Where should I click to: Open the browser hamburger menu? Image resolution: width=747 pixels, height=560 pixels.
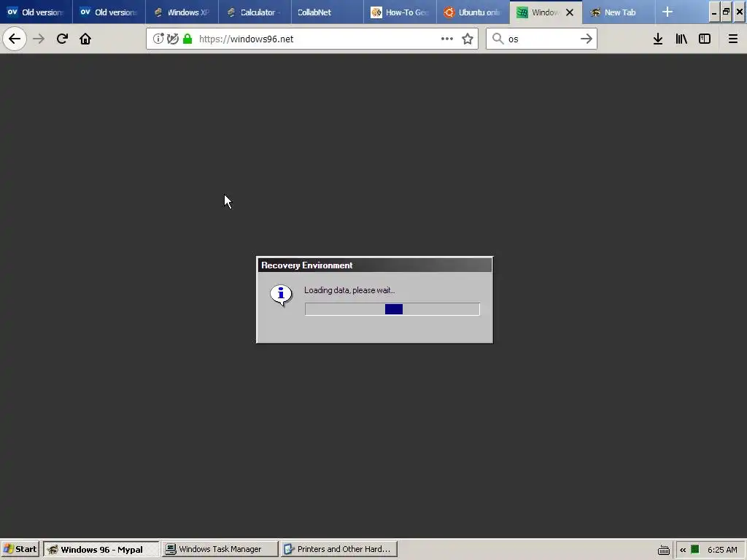pyautogui.click(x=732, y=39)
